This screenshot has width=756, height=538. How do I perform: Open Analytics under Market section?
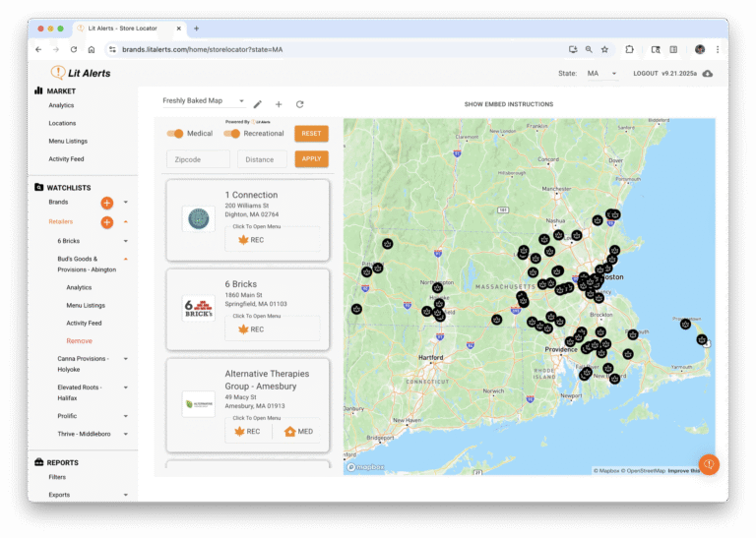pos(61,105)
